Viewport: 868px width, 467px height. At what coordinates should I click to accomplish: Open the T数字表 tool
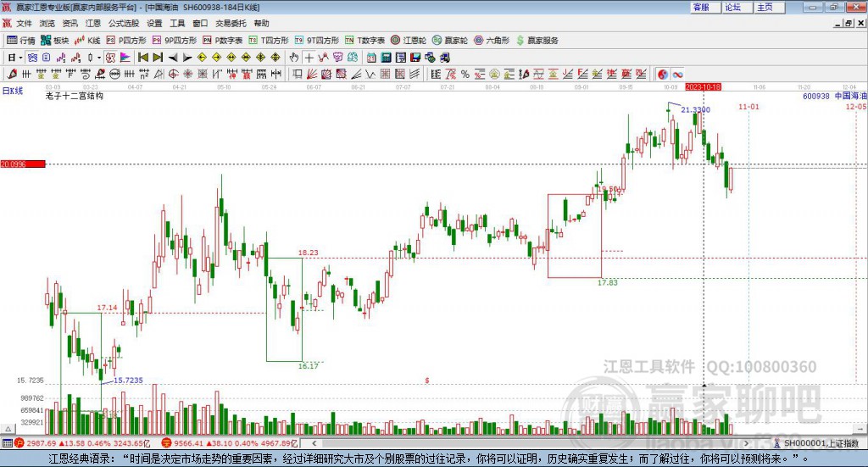tap(364, 41)
